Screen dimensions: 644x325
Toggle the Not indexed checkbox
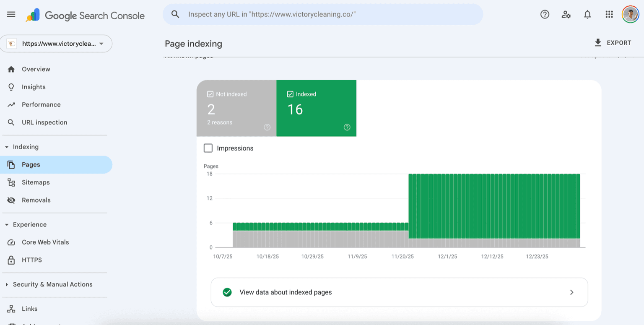tap(210, 94)
